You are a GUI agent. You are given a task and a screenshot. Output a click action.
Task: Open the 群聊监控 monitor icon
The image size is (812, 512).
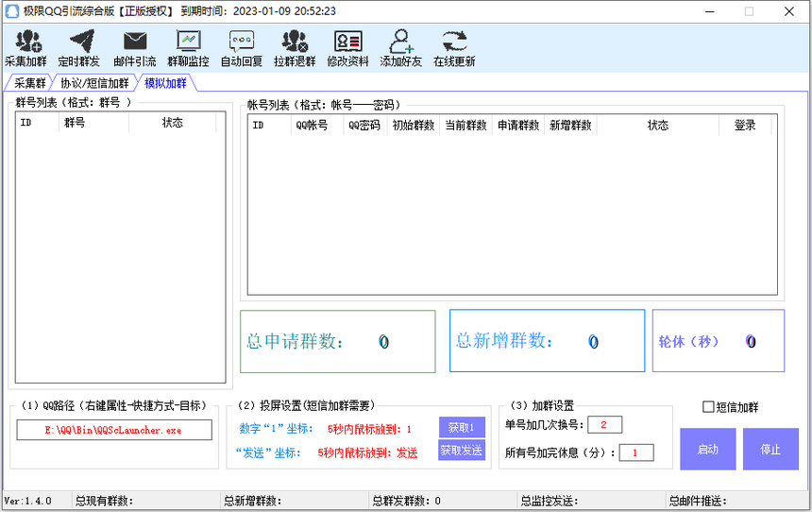188,48
